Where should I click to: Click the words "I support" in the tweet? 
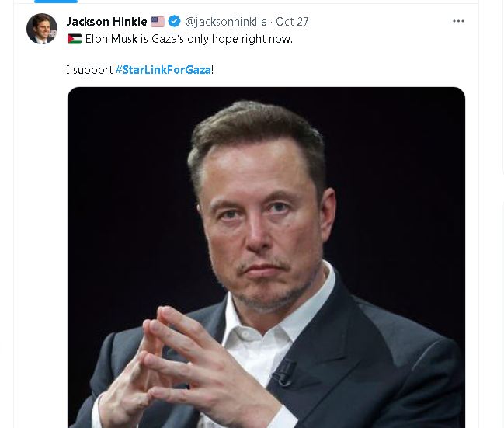point(89,70)
